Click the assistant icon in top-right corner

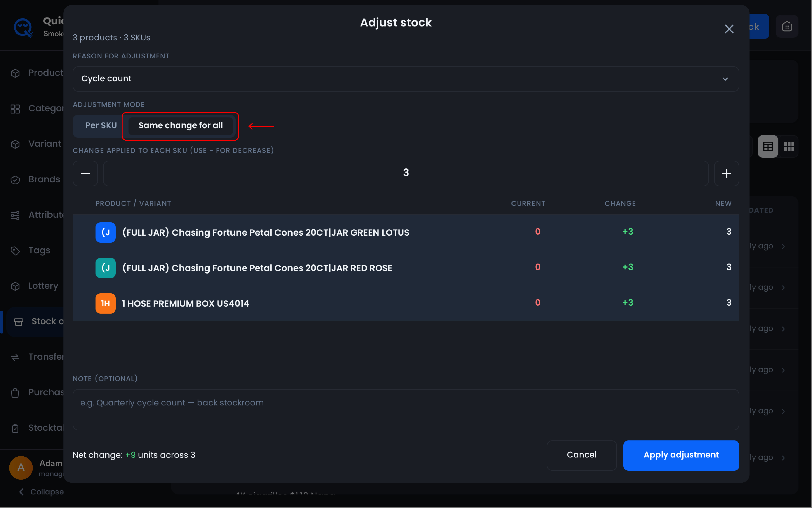tap(787, 26)
